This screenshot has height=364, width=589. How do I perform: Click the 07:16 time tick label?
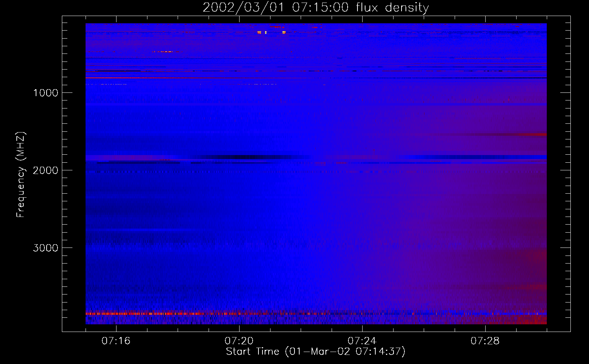point(116,341)
